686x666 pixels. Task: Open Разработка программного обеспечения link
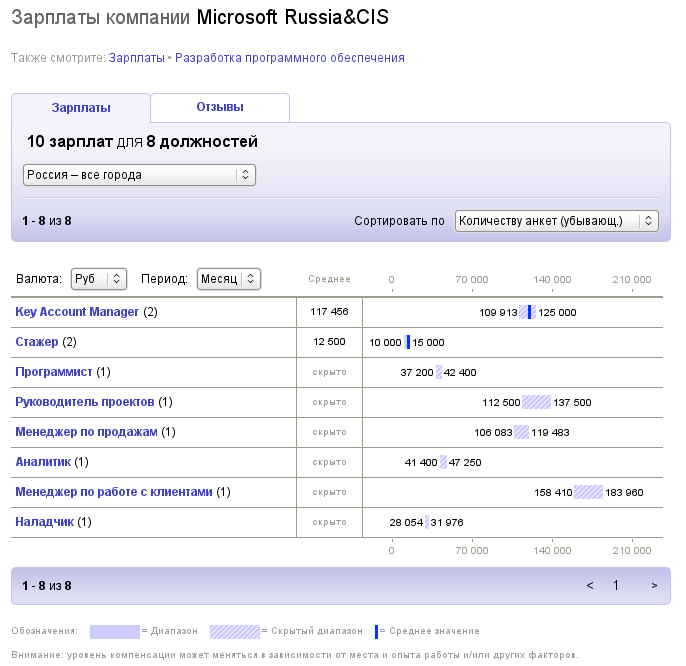[290, 58]
